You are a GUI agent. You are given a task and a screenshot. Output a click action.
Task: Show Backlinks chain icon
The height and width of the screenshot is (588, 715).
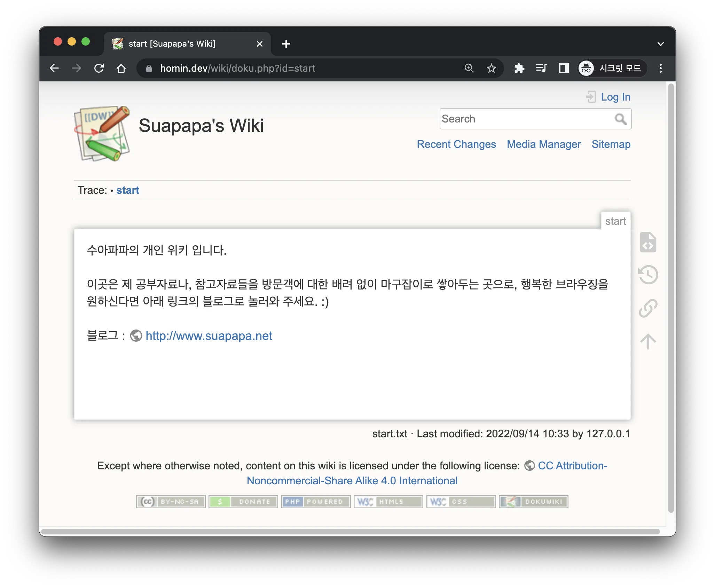pyautogui.click(x=648, y=308)
